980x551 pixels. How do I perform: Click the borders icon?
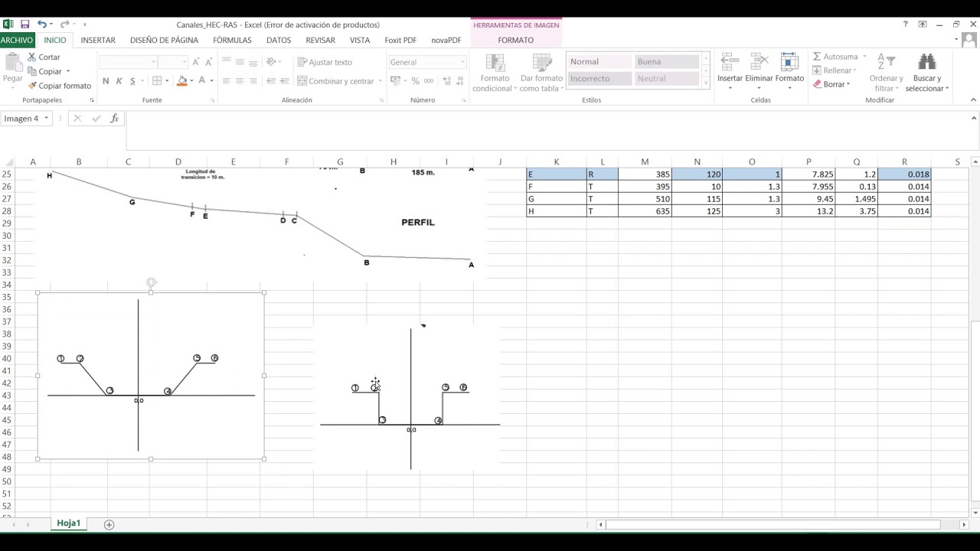point(157,81)
